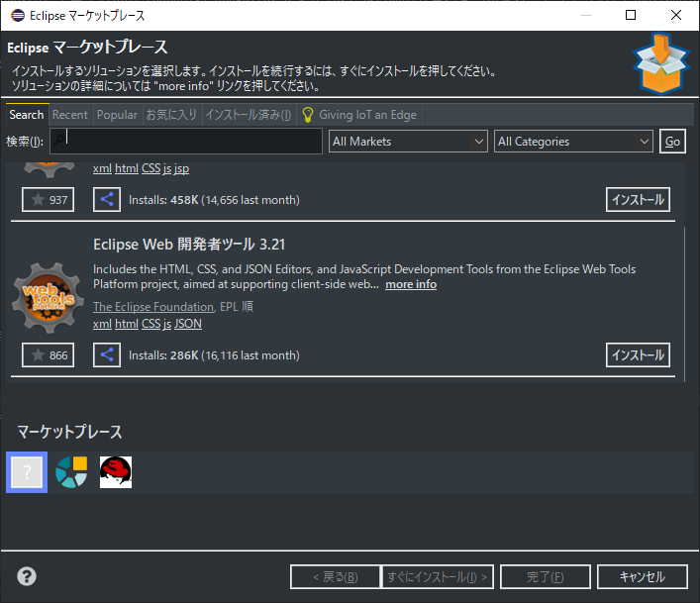700x603 pixels.
Task: Click the results list vertical scrollbar
Action: point(684,304)
